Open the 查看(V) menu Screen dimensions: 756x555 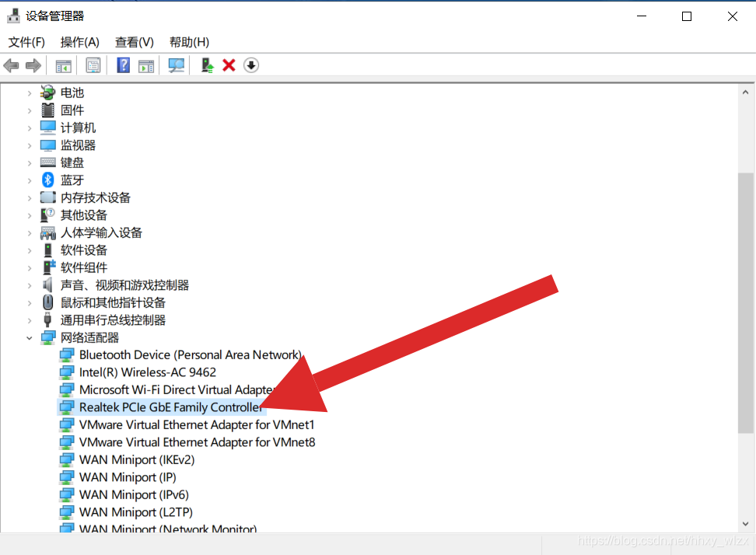[134, 43]
